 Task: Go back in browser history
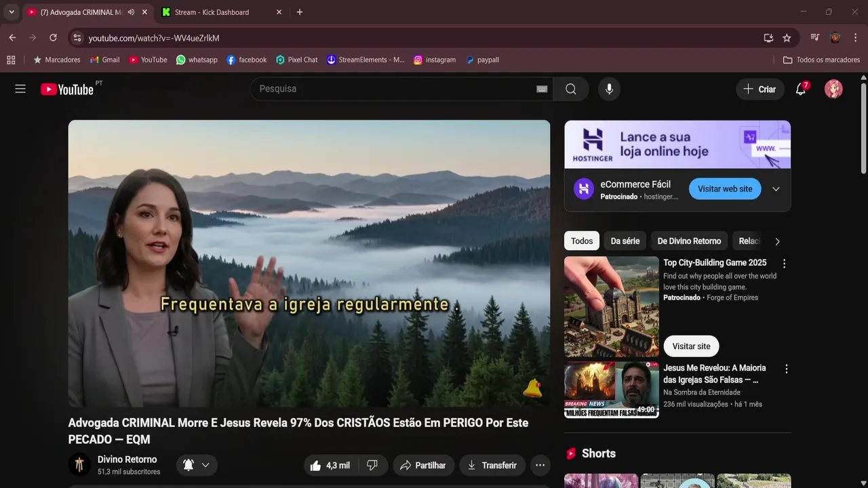pyautogui.click(x=12, y=38)
